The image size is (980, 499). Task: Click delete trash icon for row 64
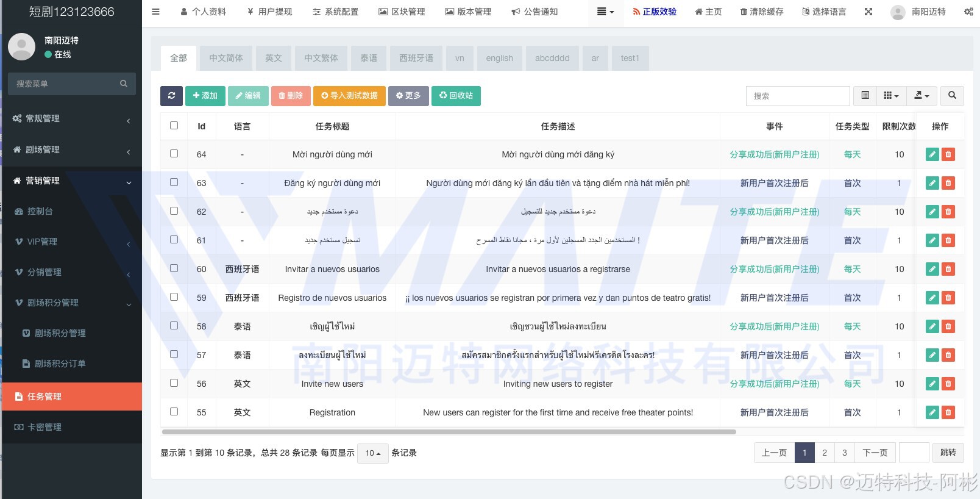[948, 154]
